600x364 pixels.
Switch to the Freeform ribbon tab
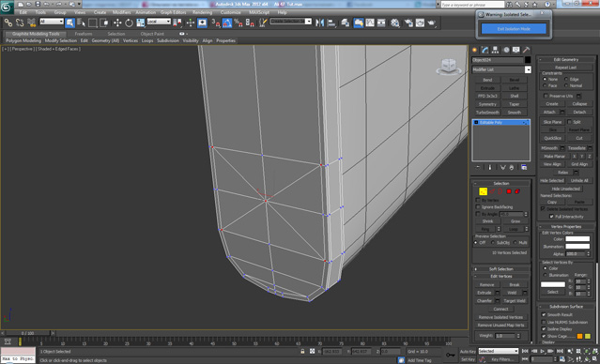point(83,34)
